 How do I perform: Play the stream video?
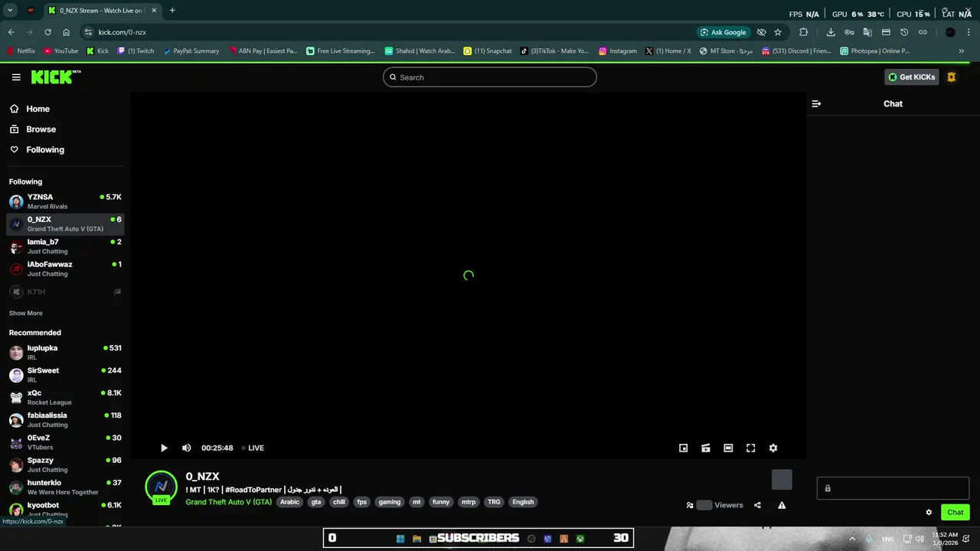pyautogui.click(x=164, y=448)
